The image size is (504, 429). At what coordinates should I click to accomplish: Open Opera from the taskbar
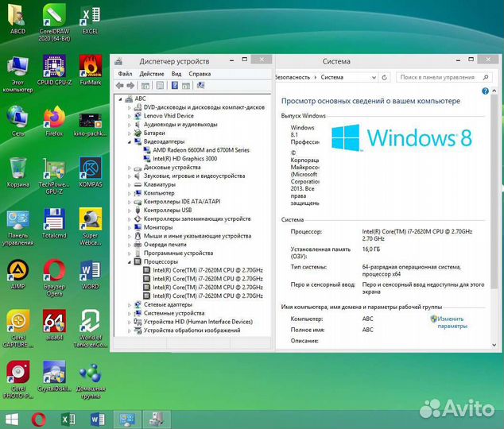(39, 419)
